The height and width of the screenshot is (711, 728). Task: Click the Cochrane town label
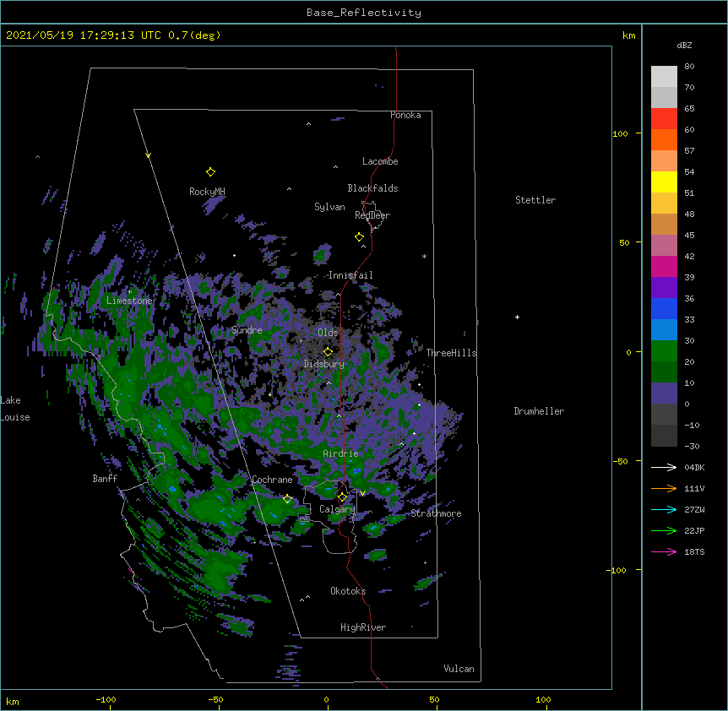(x=272, y=480)
